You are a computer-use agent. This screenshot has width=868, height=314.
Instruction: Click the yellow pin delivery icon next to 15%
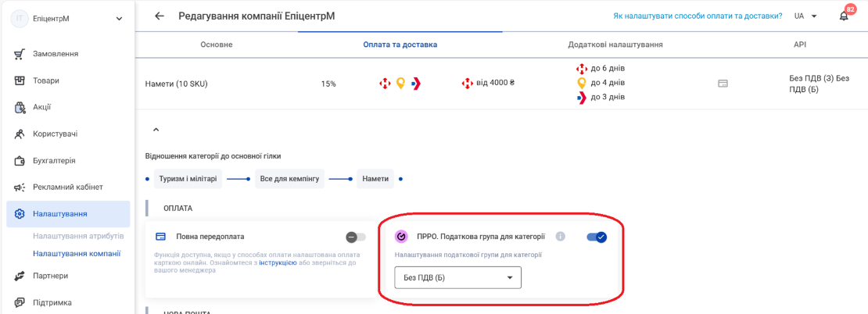401,84
